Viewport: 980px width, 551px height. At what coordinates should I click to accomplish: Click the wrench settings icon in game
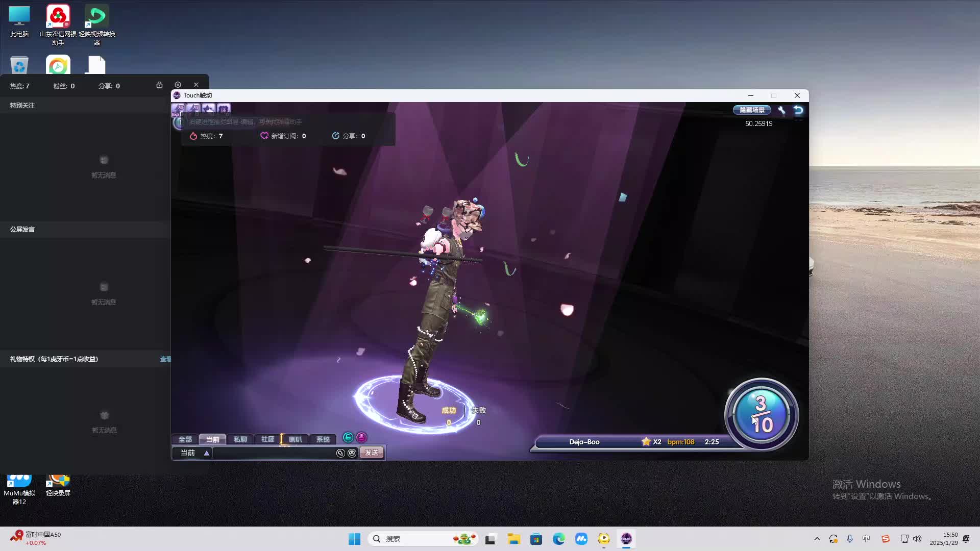tap(781, 110)
